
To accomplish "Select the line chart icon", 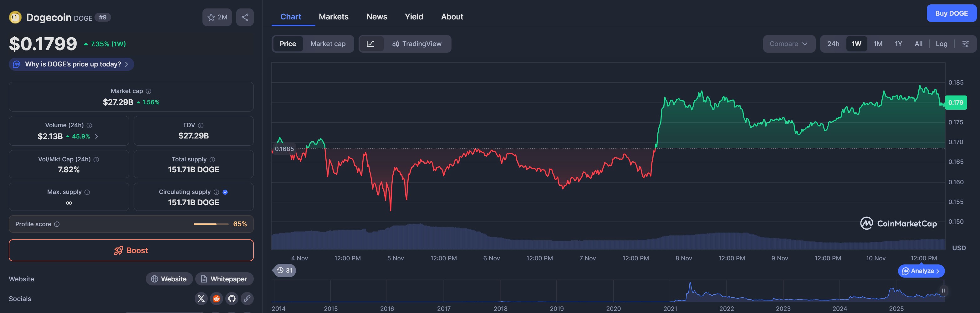I will click(x=370, y=44).
